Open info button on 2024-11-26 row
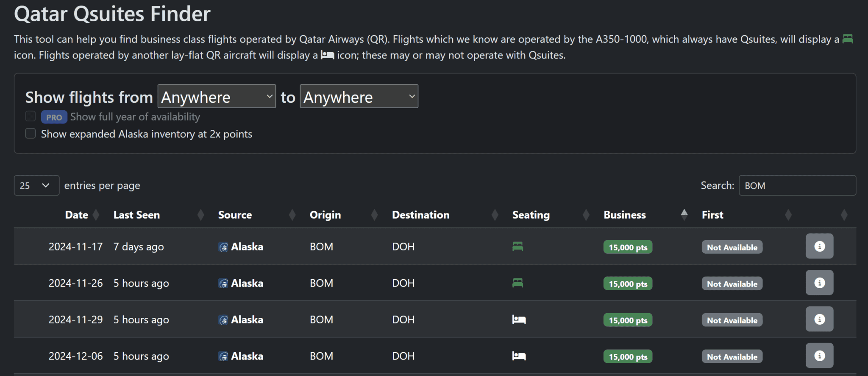 [819, 283]
